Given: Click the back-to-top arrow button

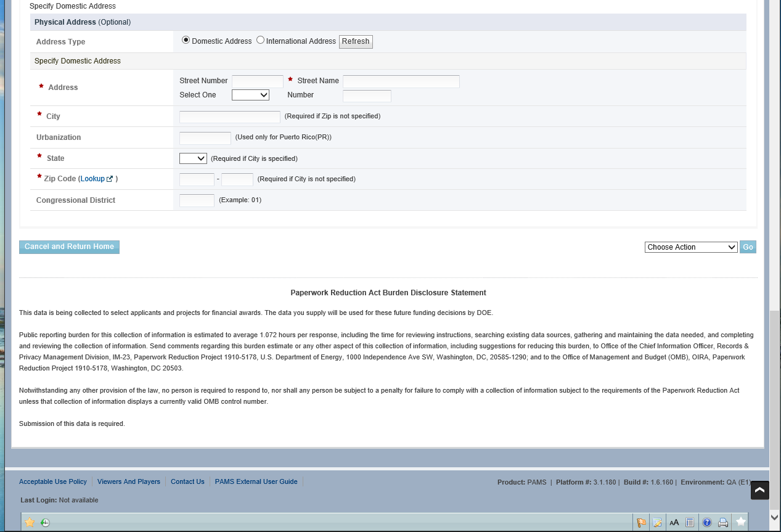Looking at the screenshot, I should 760,490.
